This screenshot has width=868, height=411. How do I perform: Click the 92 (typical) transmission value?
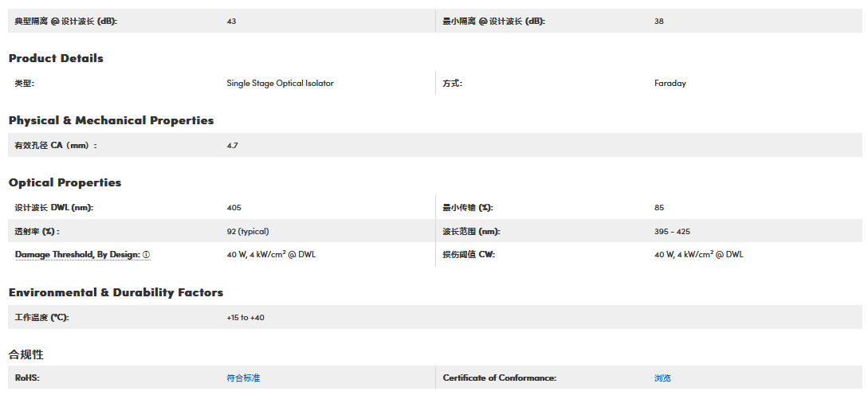pyautogui.click(x=247, y=232)
